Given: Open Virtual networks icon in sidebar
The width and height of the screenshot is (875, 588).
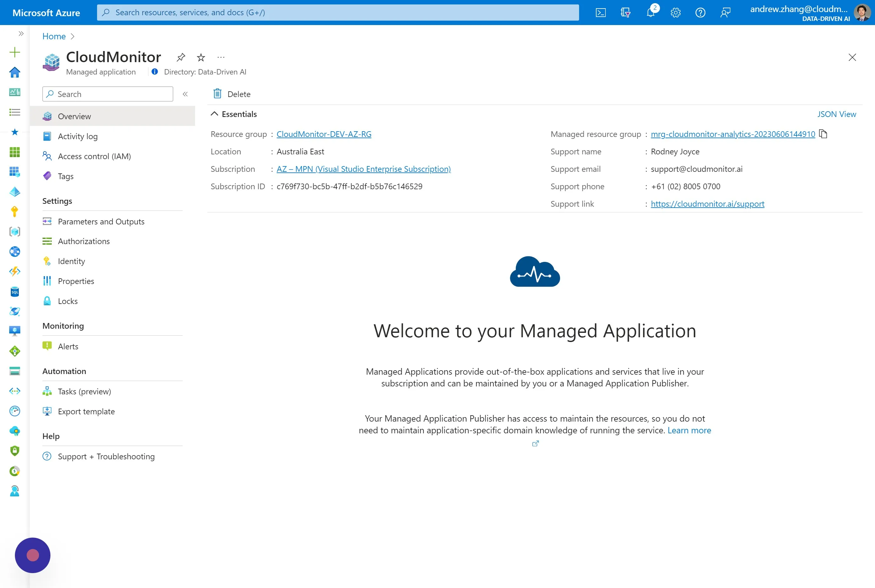Looking at the screenshot, I should (x=15, y=391).
